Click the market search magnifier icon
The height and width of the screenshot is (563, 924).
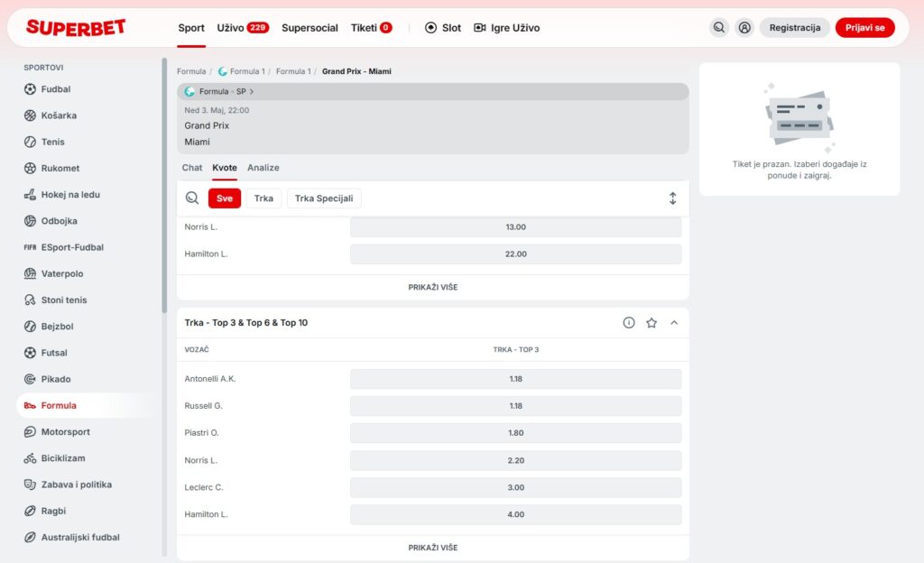coord(192,198)
